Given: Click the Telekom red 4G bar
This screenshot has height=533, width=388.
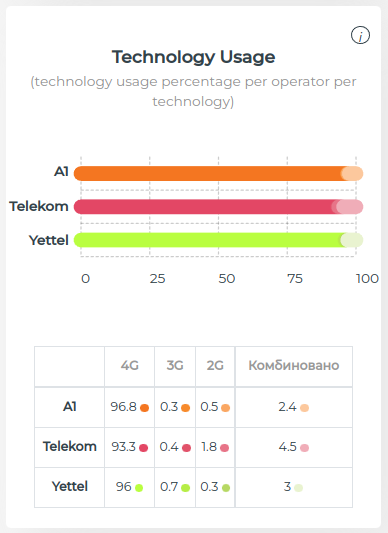Looking at the screenshot, I should pos(203,207).
